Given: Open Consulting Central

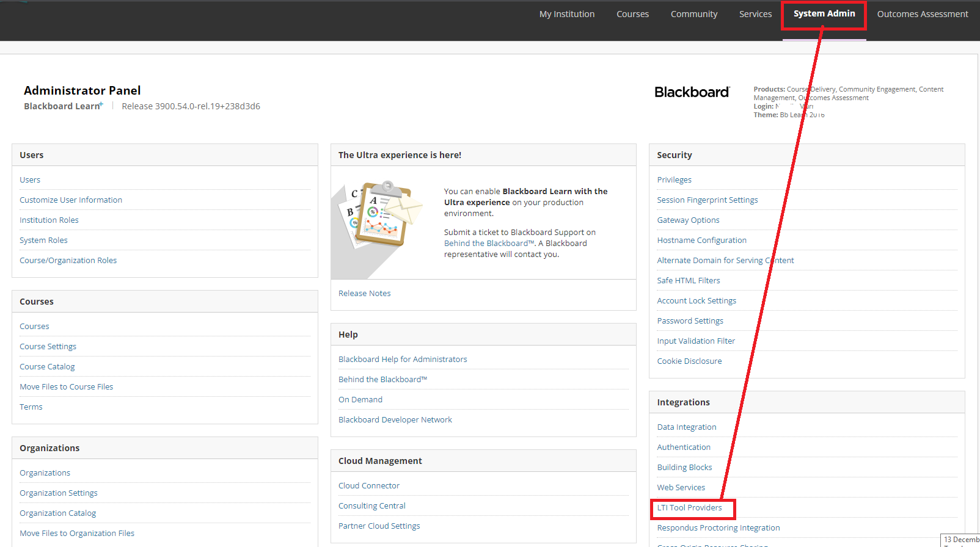Looking at the screenshot, I should 372,506.
